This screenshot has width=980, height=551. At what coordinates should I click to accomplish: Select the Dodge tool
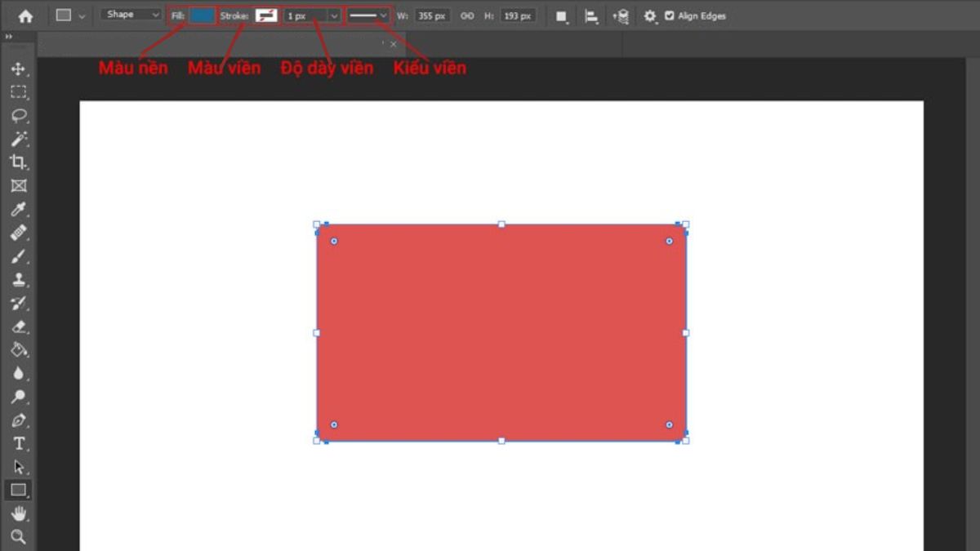[x=18, y=397]
